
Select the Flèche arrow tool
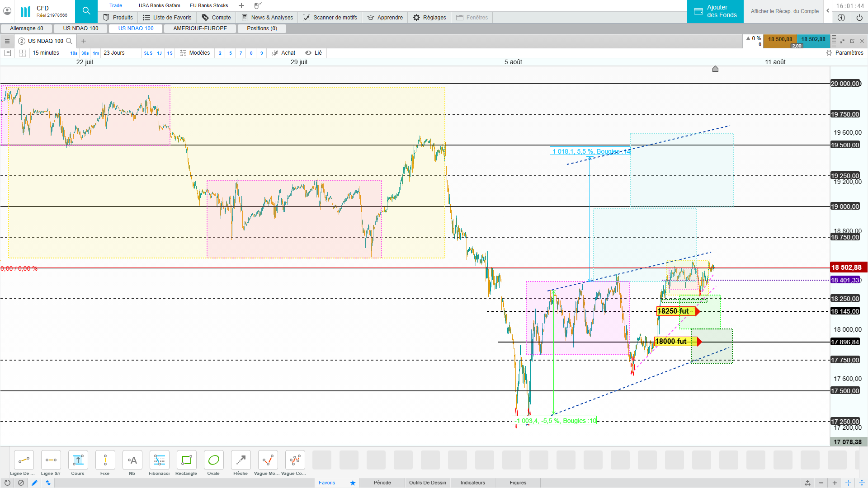[241, 460]
